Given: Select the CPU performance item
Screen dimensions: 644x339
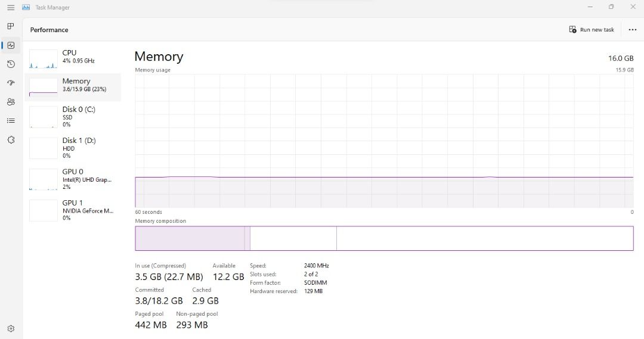Looking at the screenshot, I should [75, 57].
